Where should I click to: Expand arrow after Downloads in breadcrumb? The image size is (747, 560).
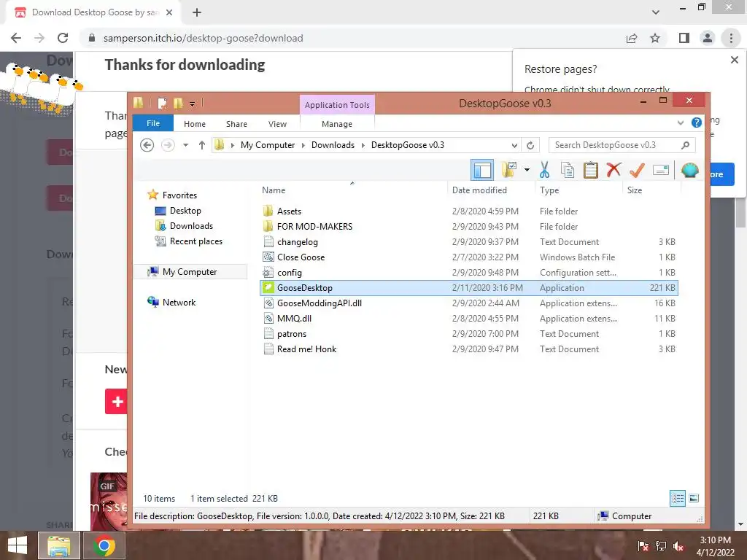(x=363, y=145)
